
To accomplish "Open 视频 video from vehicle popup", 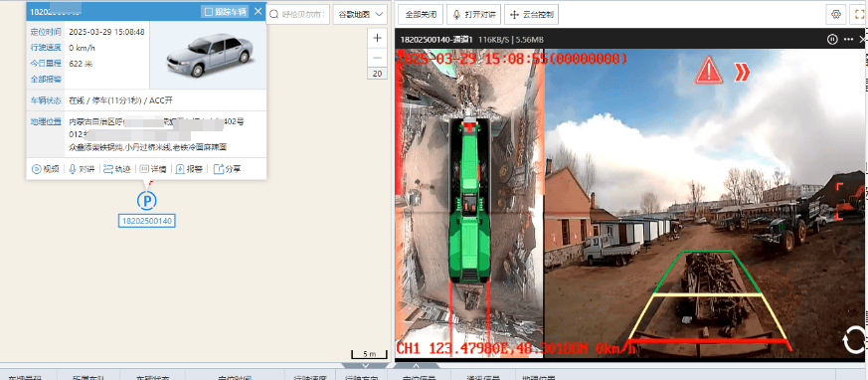I will [x=46, y=169].
